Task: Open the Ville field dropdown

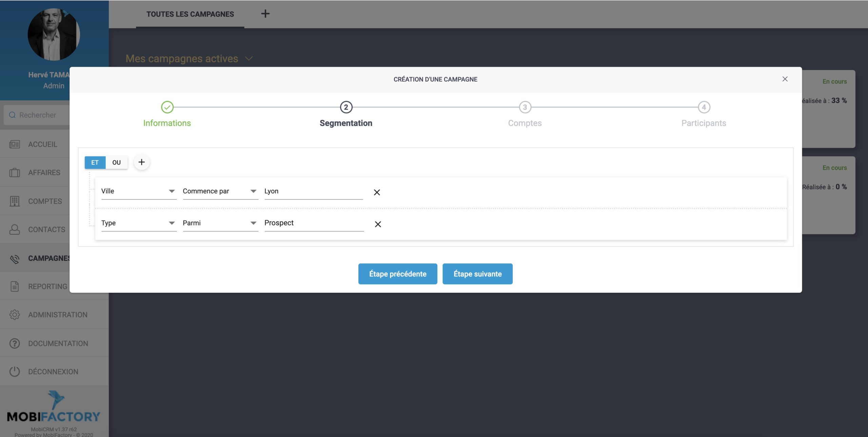Action: [138, 191]
